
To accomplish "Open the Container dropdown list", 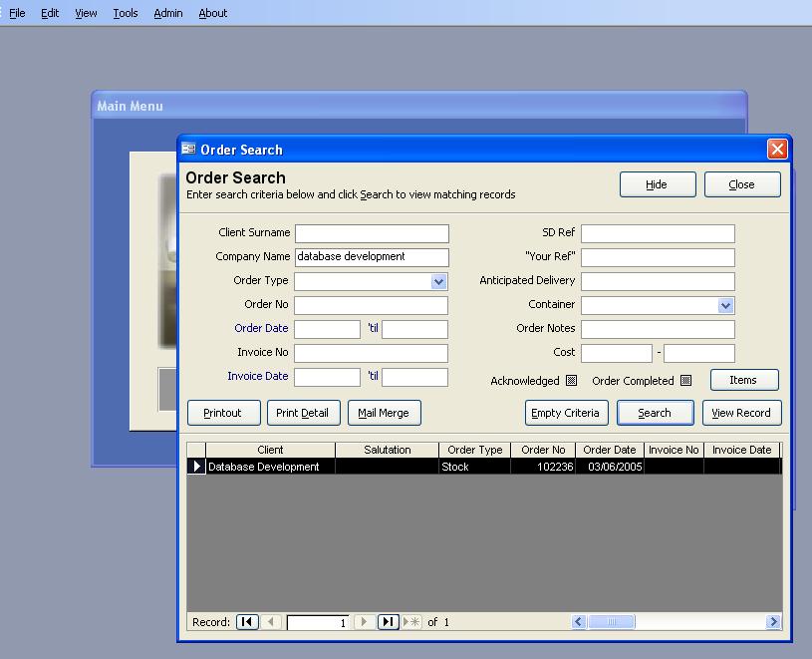I will pyautogui.click(x=725, y=306).
